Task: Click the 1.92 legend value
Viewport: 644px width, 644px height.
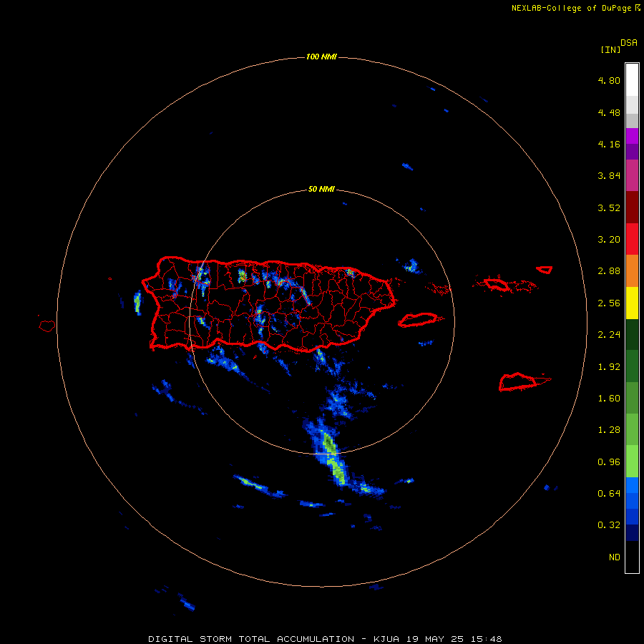Action: (609, 367)
